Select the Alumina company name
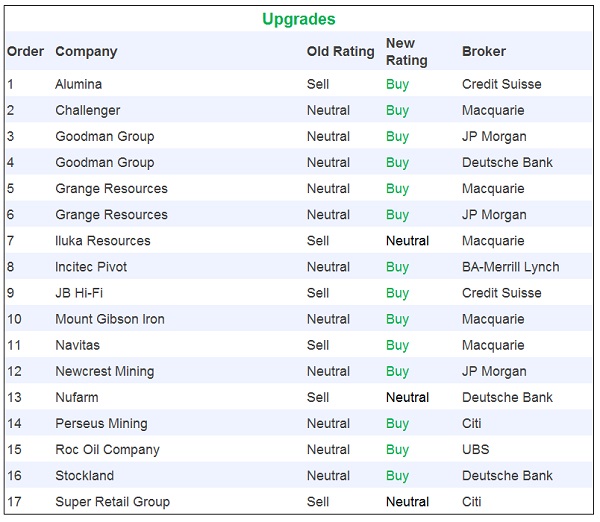This screenshot has width=600, height=522. (x=78, y=84)
